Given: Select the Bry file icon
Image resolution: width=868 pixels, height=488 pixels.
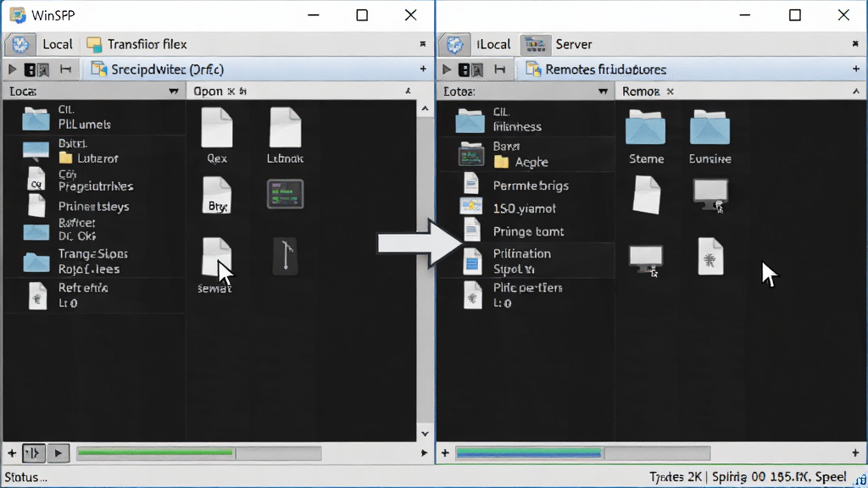Looking at the screenshot, I should (216, 196).
